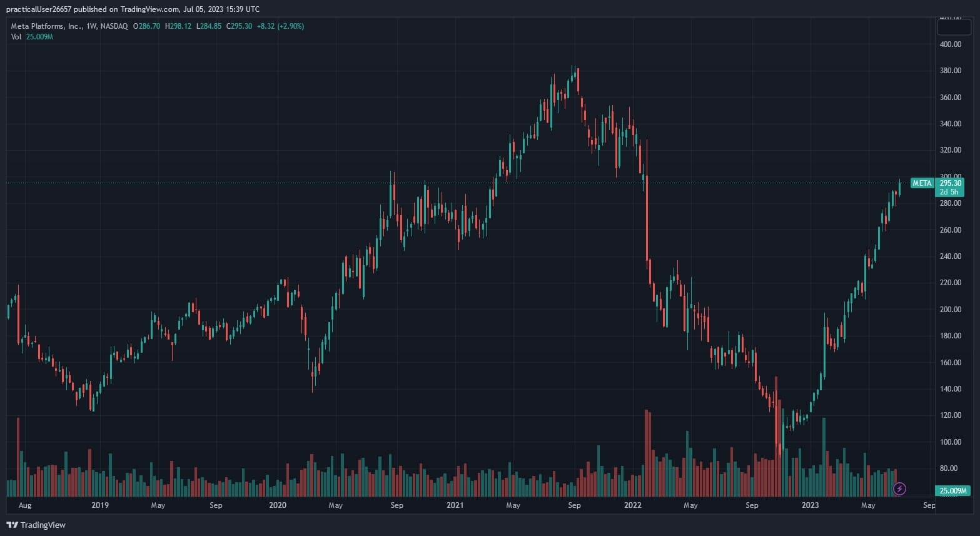Click the 2021 label on time axis
The image size is (980, 536).
pyautogui.click(x=455, y=505)
